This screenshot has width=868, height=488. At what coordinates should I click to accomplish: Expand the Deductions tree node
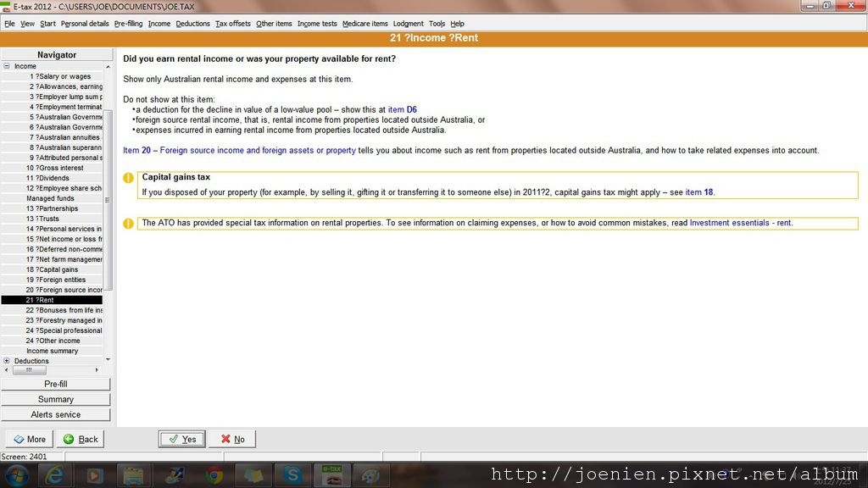point(7,361)
